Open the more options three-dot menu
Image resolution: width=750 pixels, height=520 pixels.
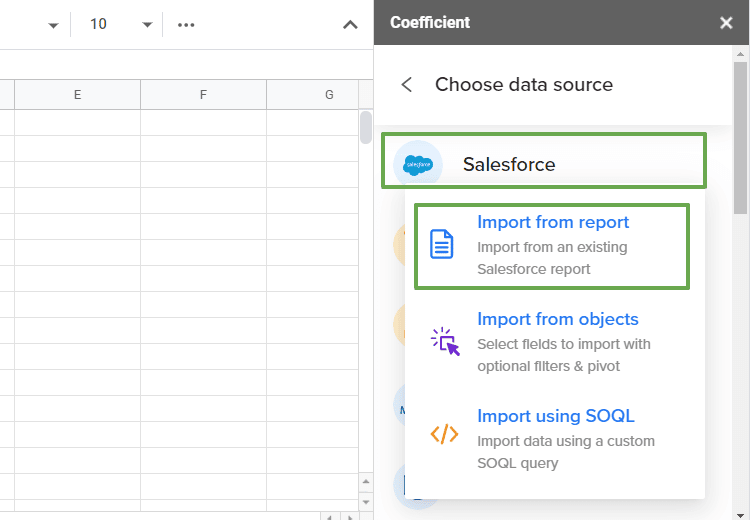click(x=186, y=24)
